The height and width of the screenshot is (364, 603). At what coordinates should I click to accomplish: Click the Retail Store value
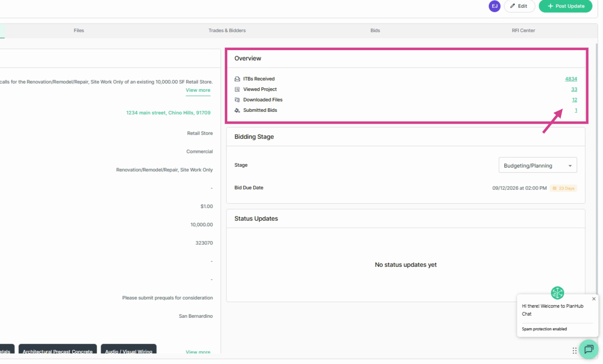point(200,133)
